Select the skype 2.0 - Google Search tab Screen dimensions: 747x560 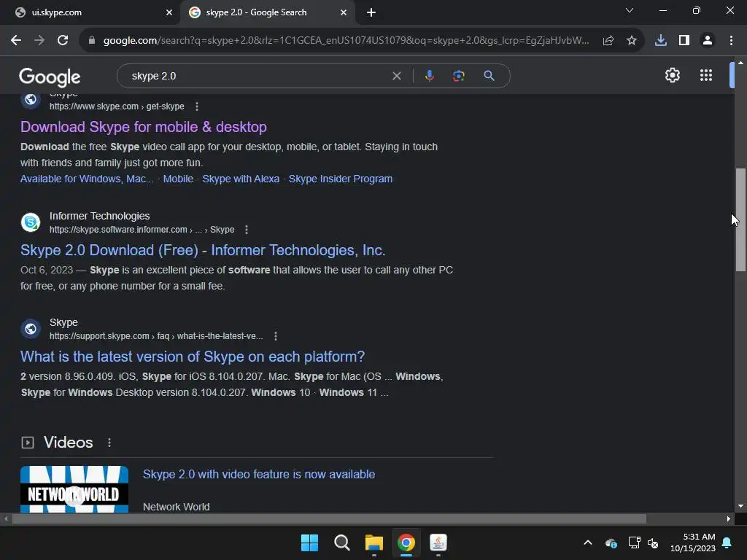(x=267, y=13)
